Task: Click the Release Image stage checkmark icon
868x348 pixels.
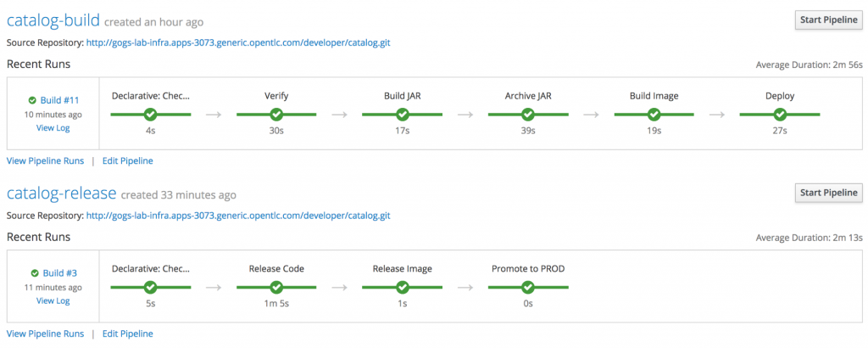Action: [x=402, y=288]
